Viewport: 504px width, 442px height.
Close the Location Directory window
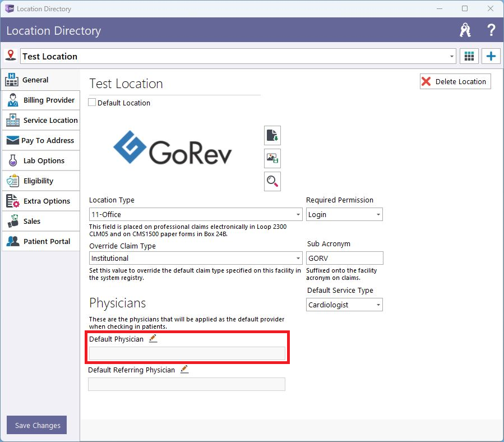click(x=490, y=8)
